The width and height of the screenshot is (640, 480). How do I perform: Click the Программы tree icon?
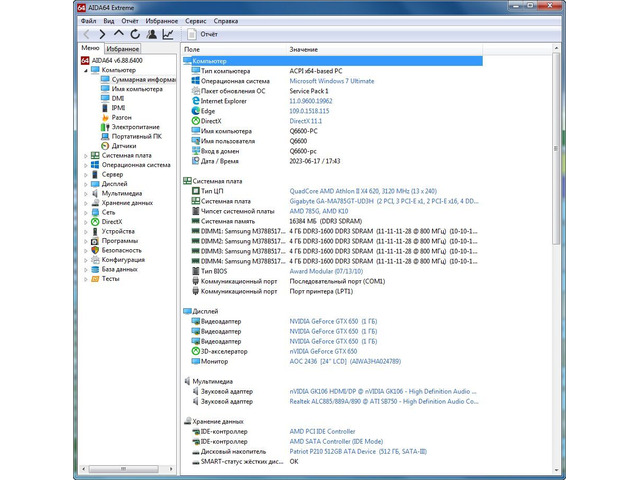click(x=95, y=241)
